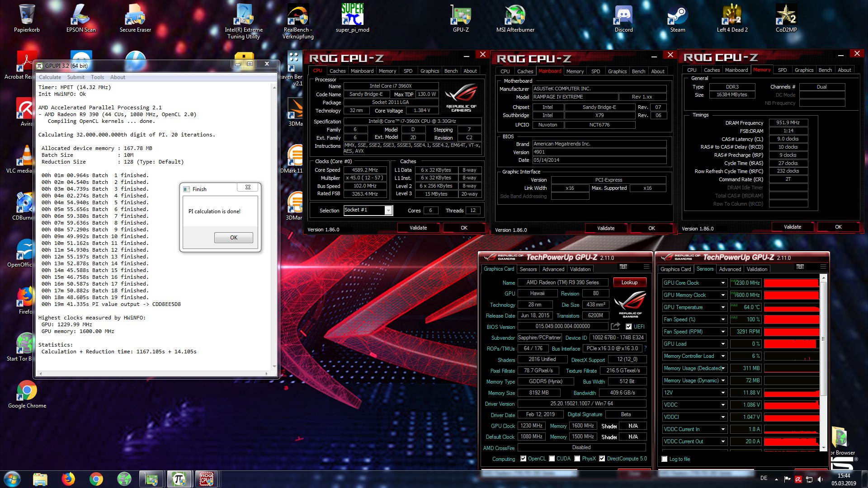Screen dimensions: 868x488
Task: Switch to SPD tab in third CPU-Z
Action: pos(782,70)
